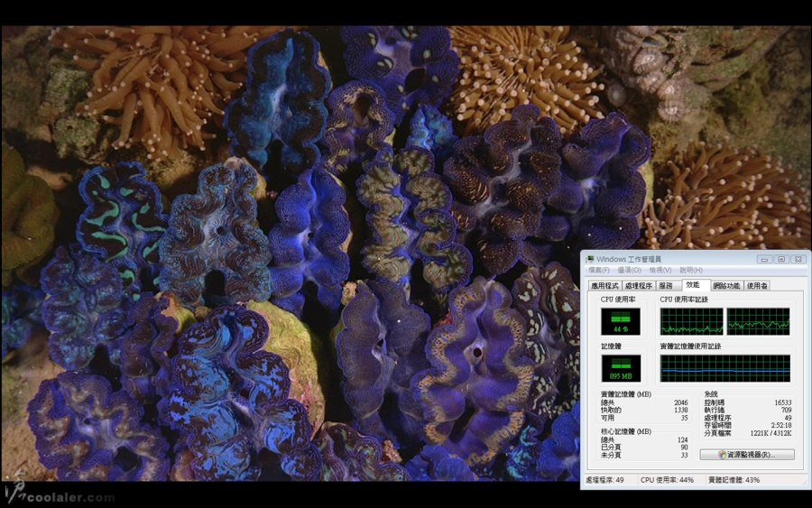
Task: Click the 系統 group label
Action: click(711, 394)
